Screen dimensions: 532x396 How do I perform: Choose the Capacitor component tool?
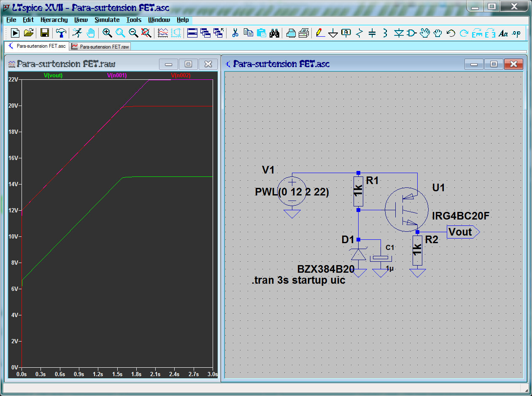372,33
